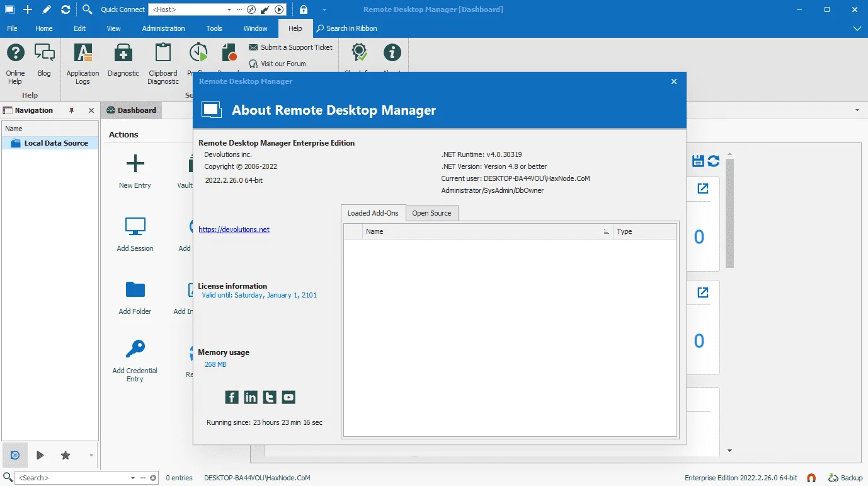Image resolution: width=868 pixels, height=486 pixels.
Task: Open the YouTube social icon
Action: [288, 397]
